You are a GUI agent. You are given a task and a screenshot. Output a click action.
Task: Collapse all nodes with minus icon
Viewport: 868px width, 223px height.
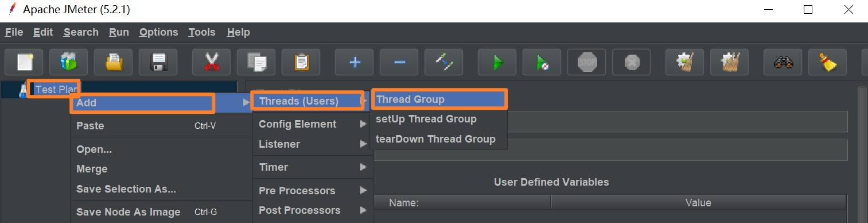pos(399,62)
